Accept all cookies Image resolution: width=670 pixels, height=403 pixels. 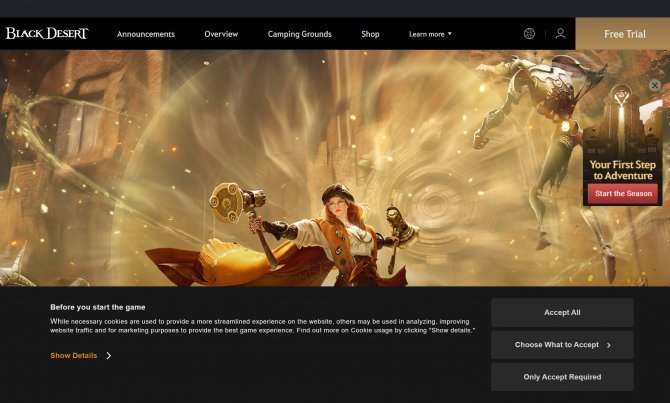(562, 312)
